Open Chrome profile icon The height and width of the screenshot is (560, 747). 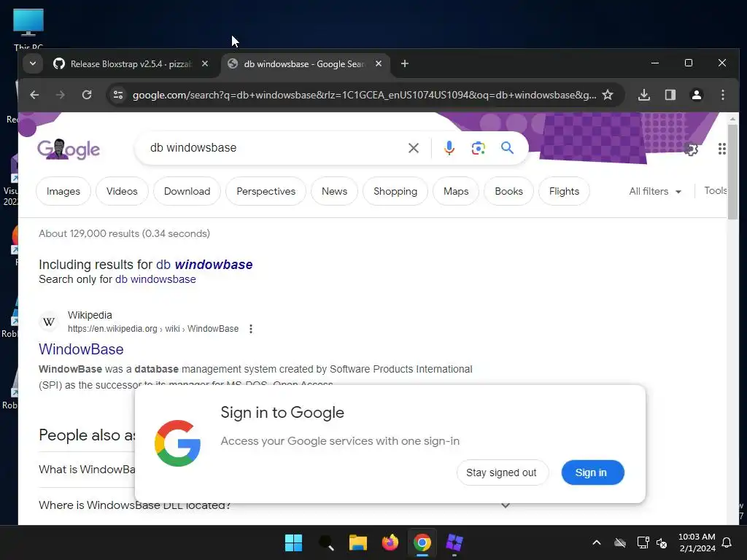(697, 95)
